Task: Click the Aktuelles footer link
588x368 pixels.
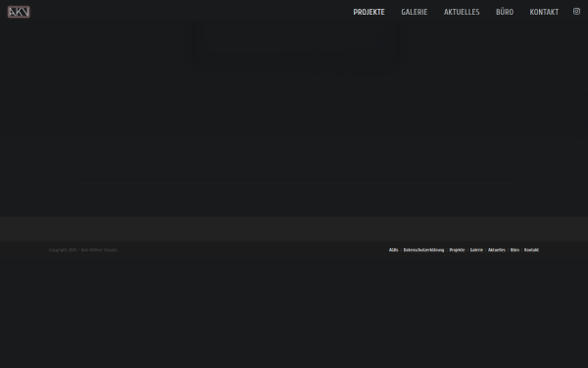Action: tap(497, 250)
